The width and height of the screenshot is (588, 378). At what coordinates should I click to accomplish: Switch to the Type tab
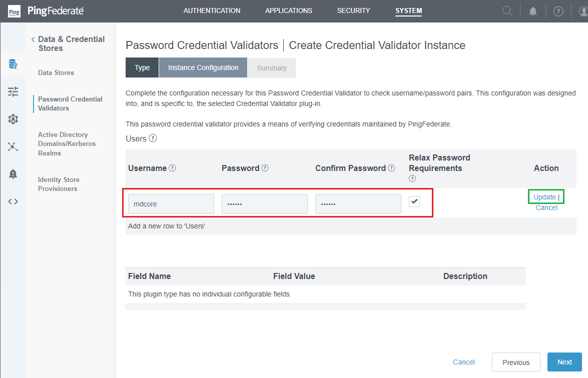pyautogui.click(x=142, y=68)
